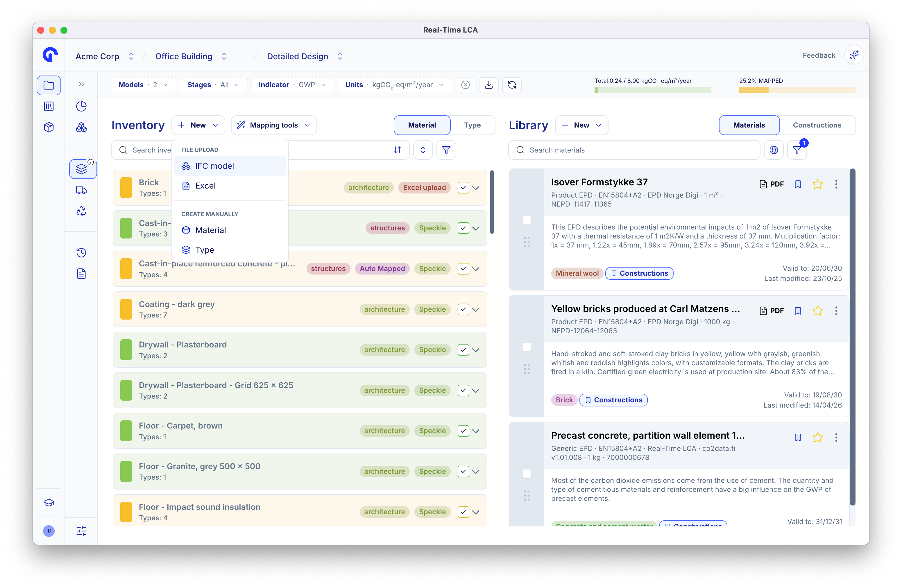Viewport: 902px width, 588px height.
Task: Choose Material under Create Manually
Action: pyautogui.click(x=230, y=230)
